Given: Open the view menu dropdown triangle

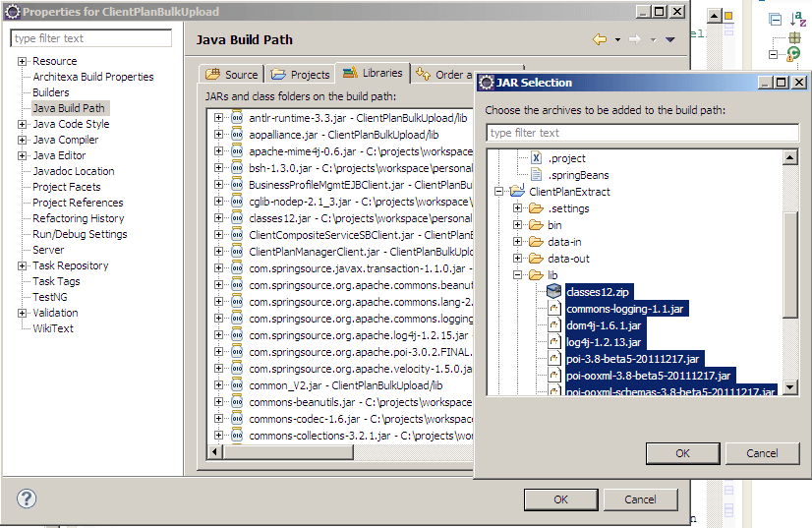Looking at the screenshot, I should click(x=670, y=39).
